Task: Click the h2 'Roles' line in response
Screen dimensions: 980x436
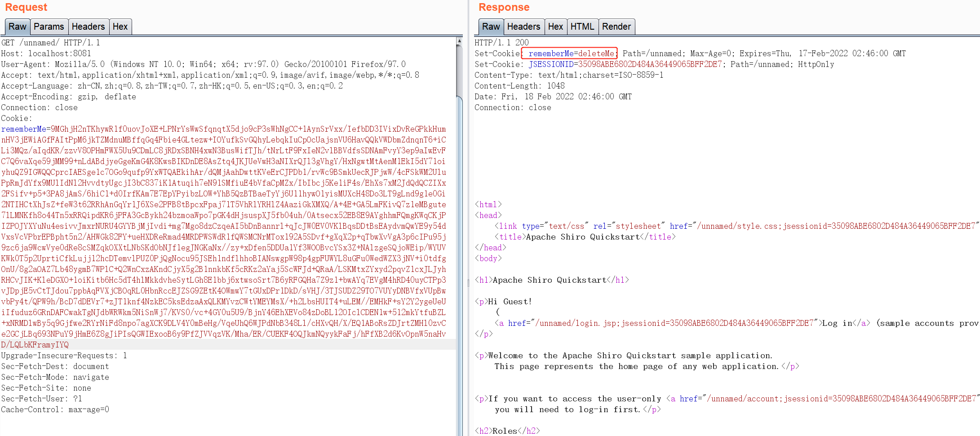Action: [x=507, y=431]
